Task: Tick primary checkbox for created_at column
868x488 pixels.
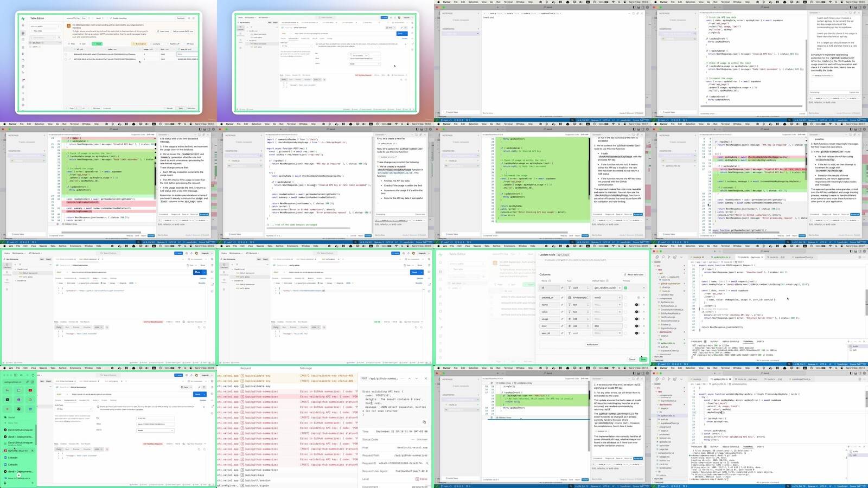Action: (626, 298)
